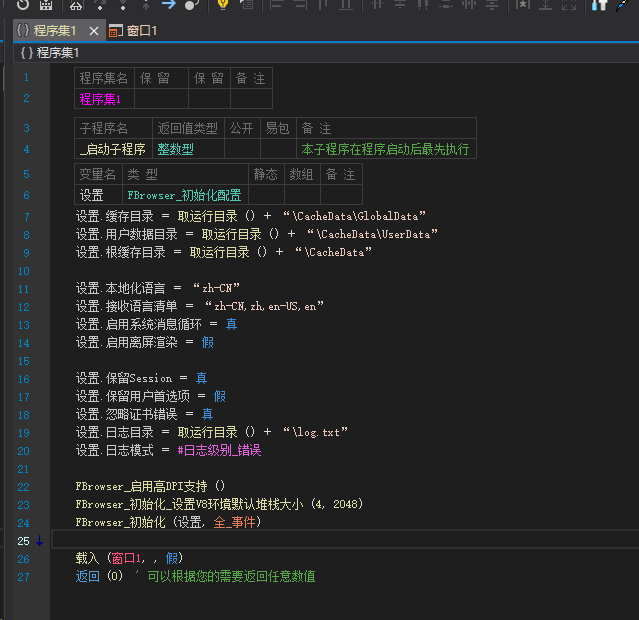Open the 窗口1 tab
Image resolution: width=639 pixels, height=620 pixels.
(x=133, y=31)
